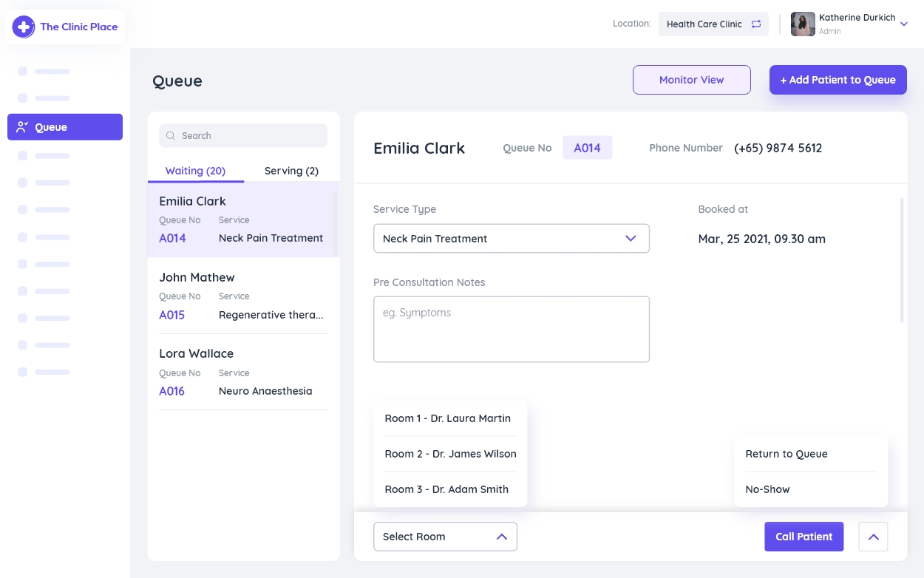Viewport: 924px width, 578px height.
Task: Switch to the Serving tab
Action: pos(291,171)
